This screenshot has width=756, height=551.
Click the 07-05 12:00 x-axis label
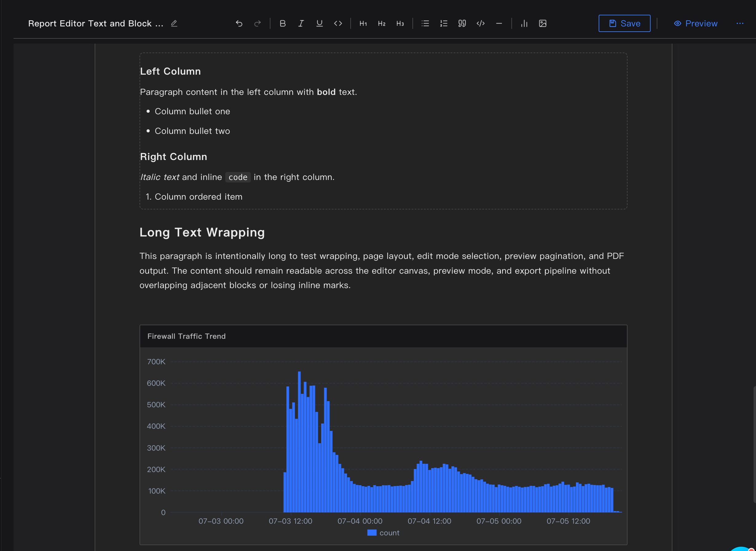(568, 521)
